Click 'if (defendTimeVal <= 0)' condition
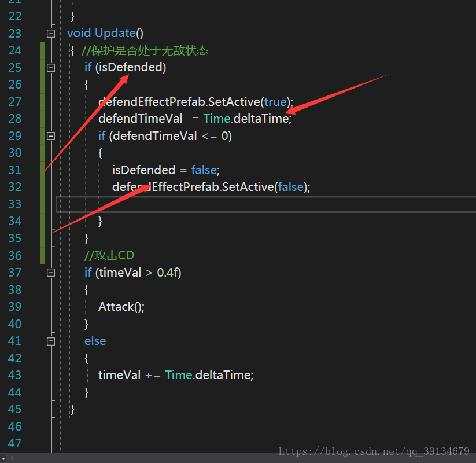 click(165, 136)
